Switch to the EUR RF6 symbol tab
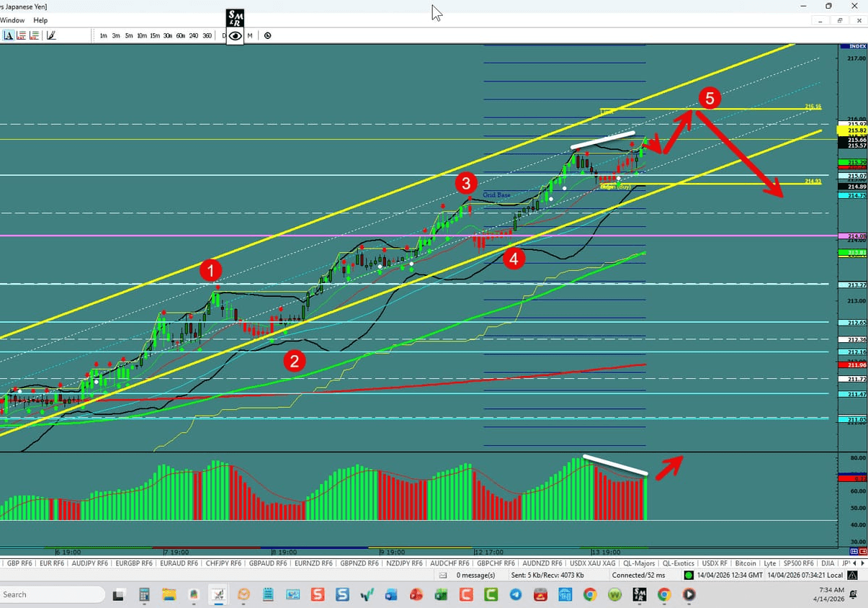The image size is (868, 608). (x=51, y=563)
